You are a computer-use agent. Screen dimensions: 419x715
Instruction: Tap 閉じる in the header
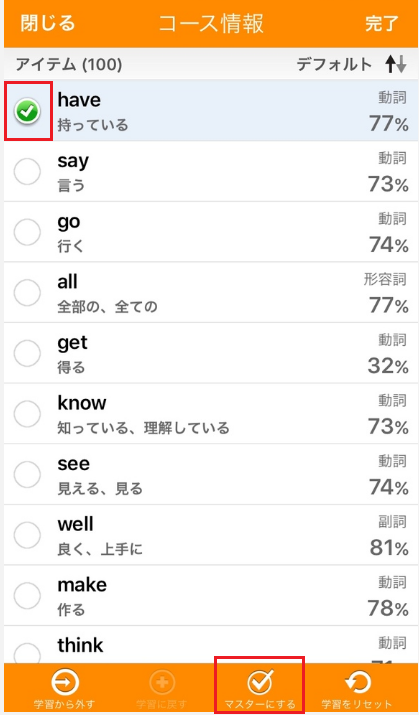pyautogui.click(x=47, y=23)
